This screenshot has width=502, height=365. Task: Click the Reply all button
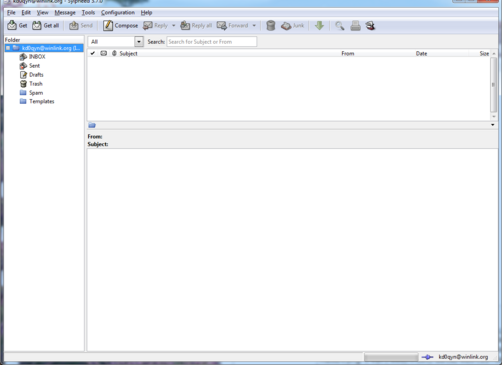coord(196,26)
